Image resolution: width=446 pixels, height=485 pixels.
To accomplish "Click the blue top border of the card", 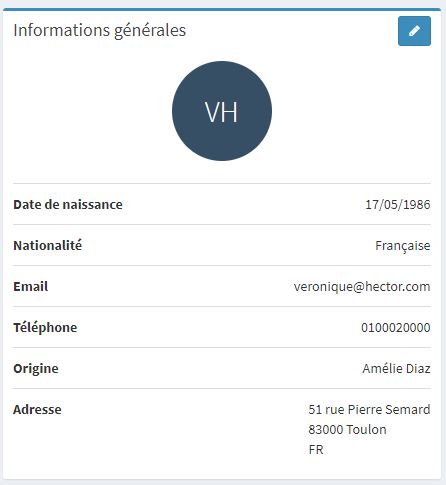I will (222, 10).
